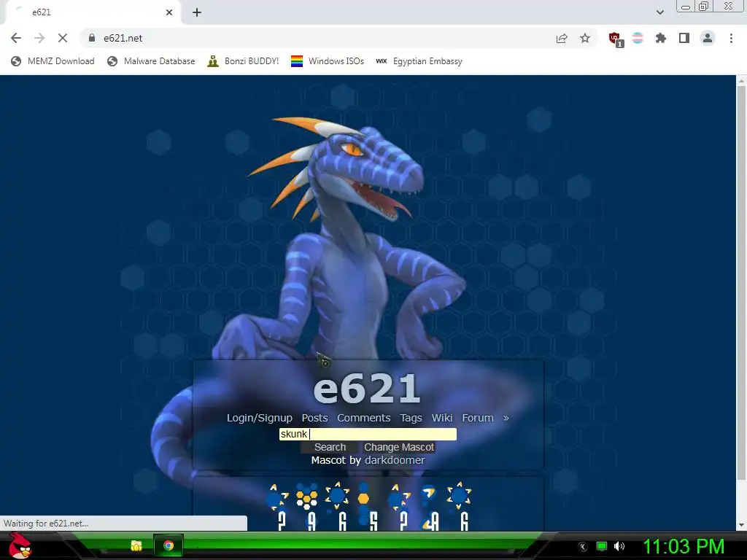Open volume speaker tray icon
The image size is (747, 560).
tap(619, 546)
